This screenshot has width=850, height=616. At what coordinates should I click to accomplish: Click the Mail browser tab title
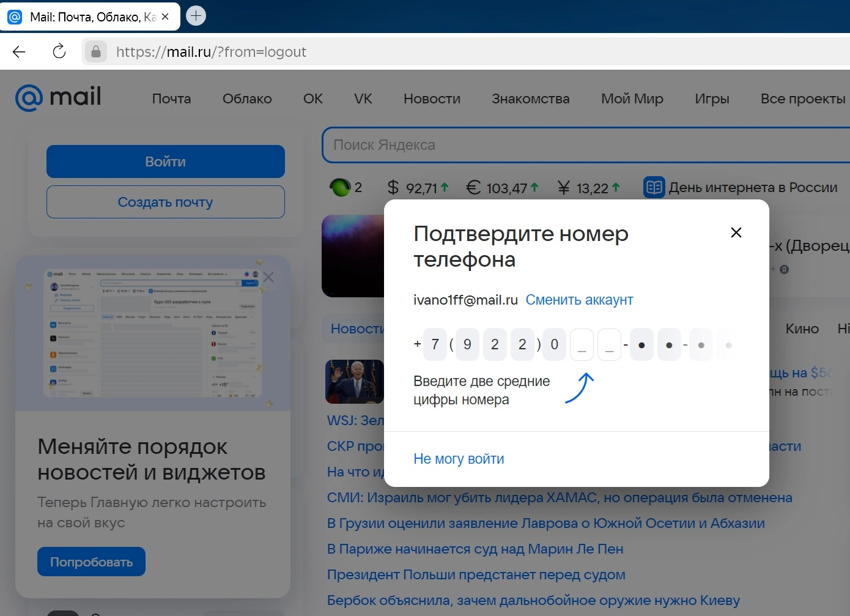coord(93,17)
